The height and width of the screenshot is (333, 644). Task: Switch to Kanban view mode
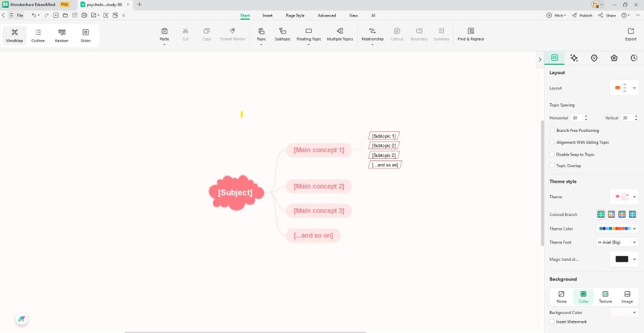[x=61, y=35]
